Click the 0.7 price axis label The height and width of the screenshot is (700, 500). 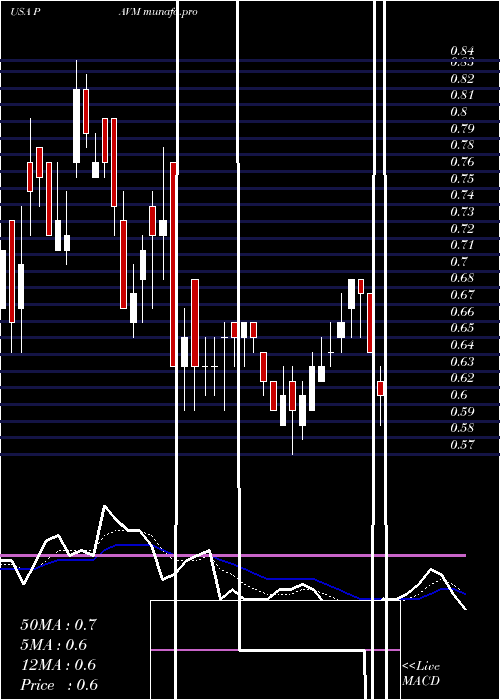click(x=458, y=262)
